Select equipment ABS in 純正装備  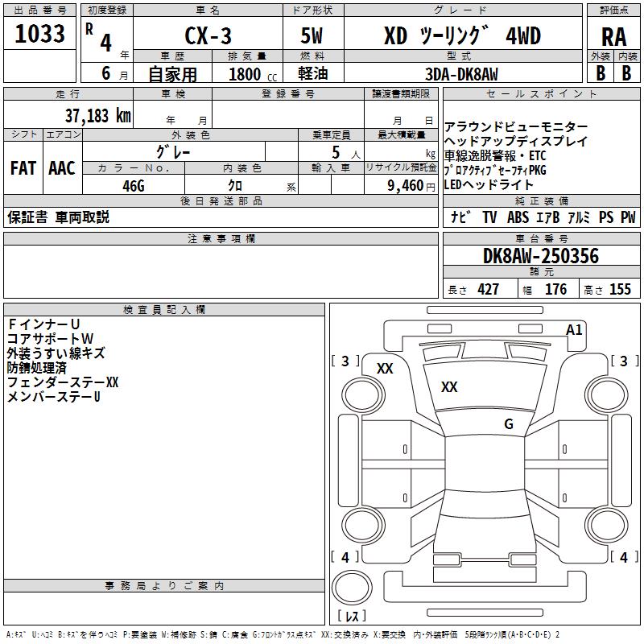(518, 217)
